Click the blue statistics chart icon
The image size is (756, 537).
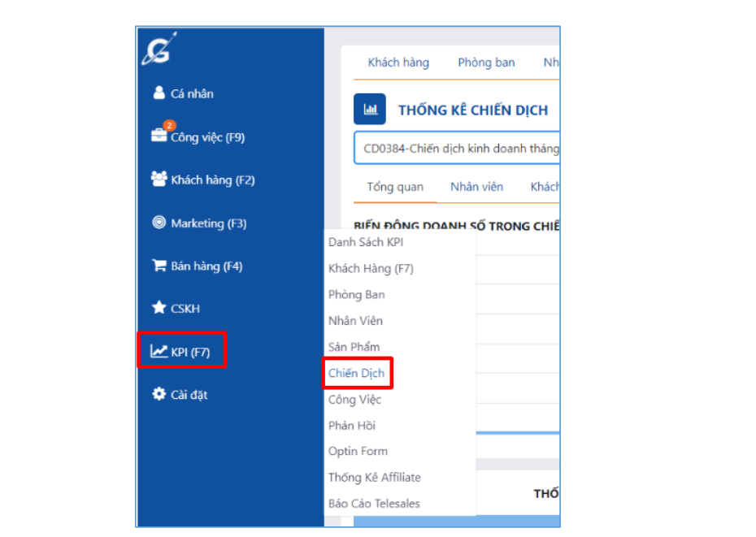click(369, 109)
